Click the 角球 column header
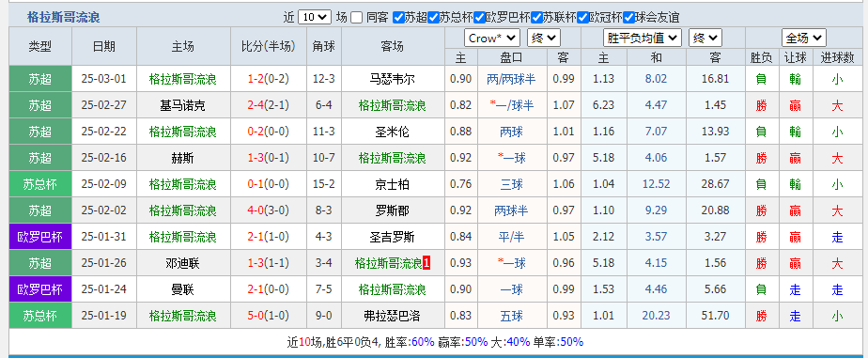868x358 pixels. pos(324,46)
